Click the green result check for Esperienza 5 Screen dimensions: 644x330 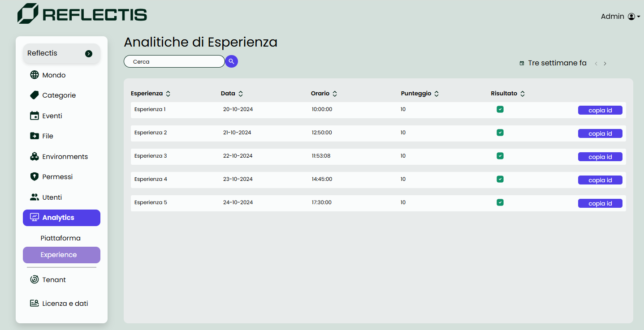tap(500, 202)
